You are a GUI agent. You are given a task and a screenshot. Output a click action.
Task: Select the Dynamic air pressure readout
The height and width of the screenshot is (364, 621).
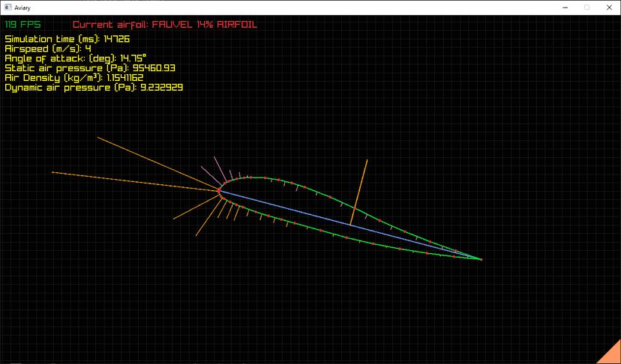coord(94,88)
